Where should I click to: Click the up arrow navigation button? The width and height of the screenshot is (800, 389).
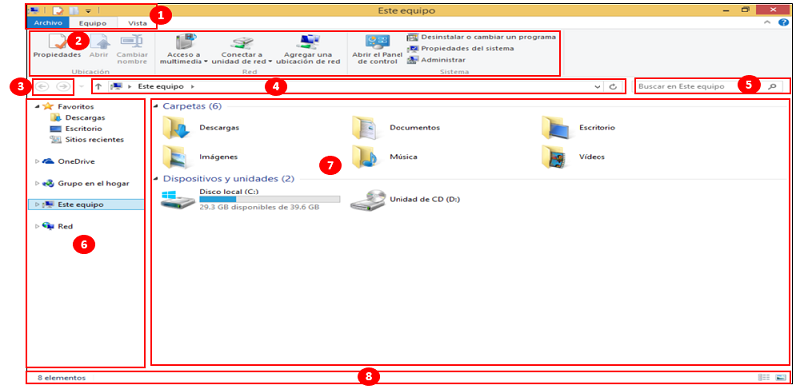98,87
